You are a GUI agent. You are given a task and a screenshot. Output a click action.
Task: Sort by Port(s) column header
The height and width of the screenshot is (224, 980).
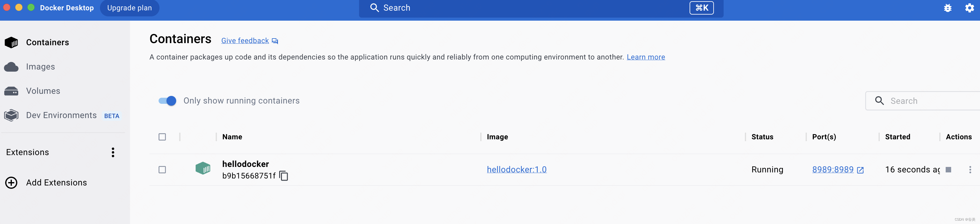click(824, 137)
